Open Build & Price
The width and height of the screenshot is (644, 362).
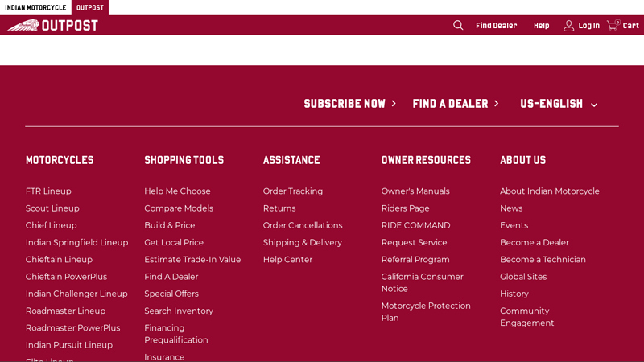[169, 226]
